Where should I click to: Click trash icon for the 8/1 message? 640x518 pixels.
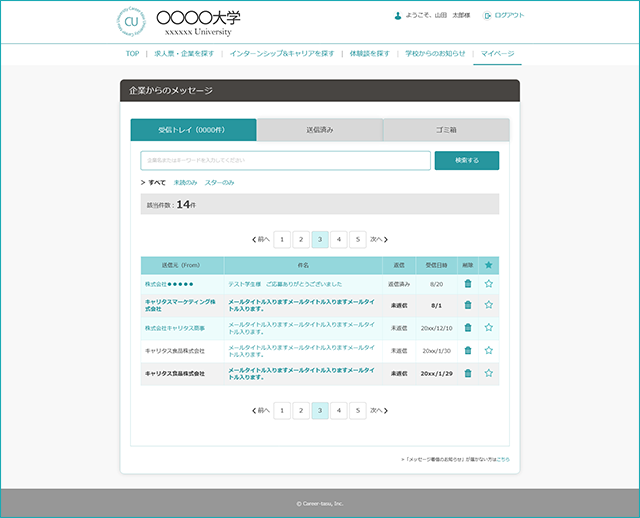click(468, 305)
